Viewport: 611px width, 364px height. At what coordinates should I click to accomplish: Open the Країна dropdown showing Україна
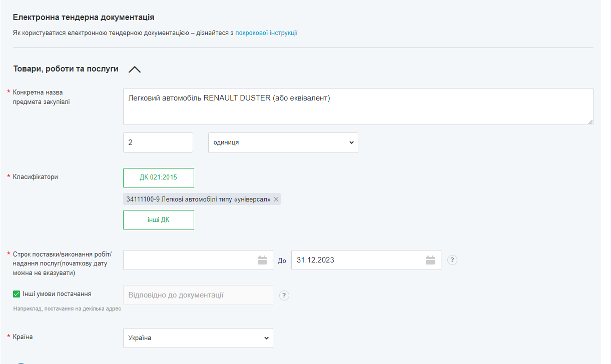pos(198,338)
